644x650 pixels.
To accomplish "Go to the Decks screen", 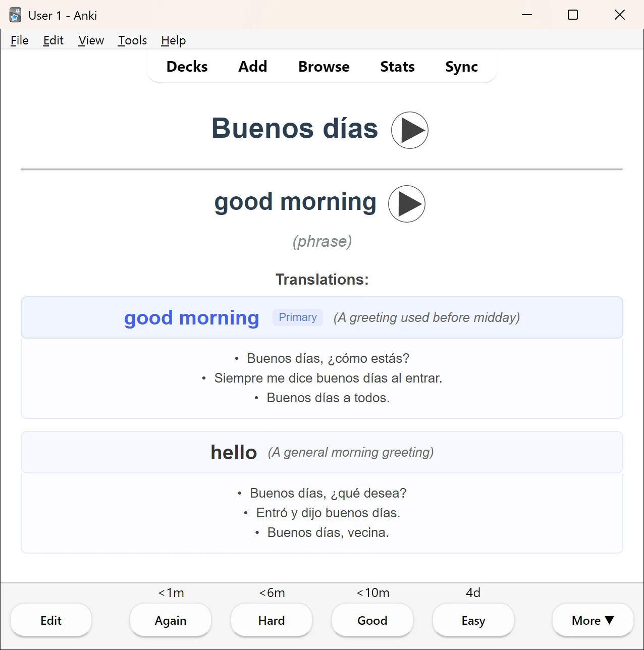I will pyautogui.click(x=187, y=67).
